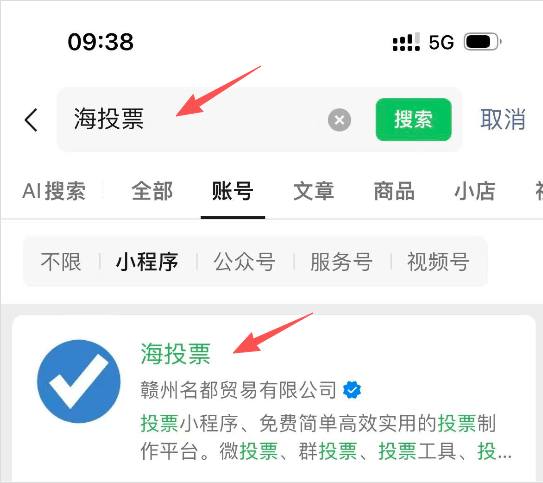Tap the cellular signal bars icon
Viewport: 543px width, 483px height.
[x=406, y=42]
